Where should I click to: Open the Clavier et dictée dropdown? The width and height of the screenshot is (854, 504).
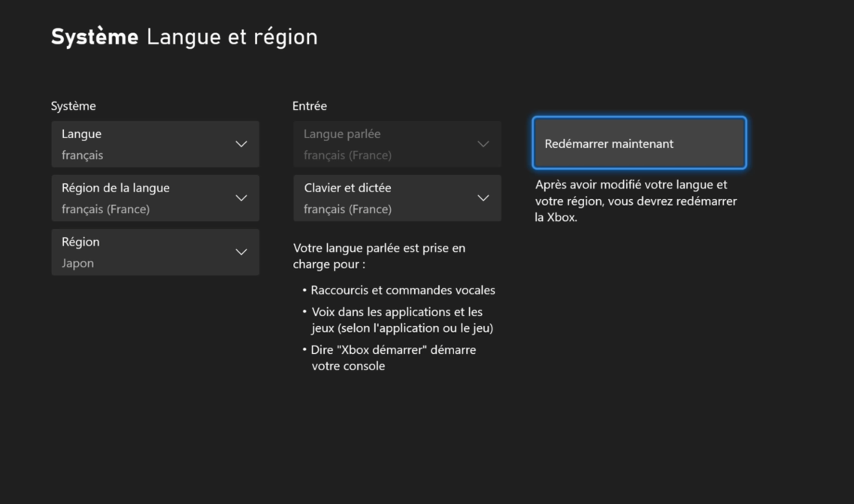coord(396,198)
